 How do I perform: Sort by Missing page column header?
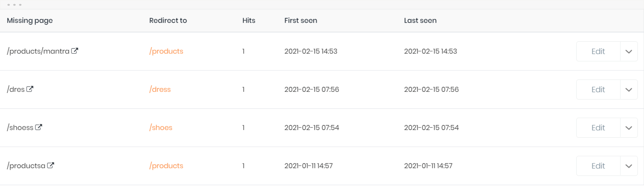pos(30,20)
